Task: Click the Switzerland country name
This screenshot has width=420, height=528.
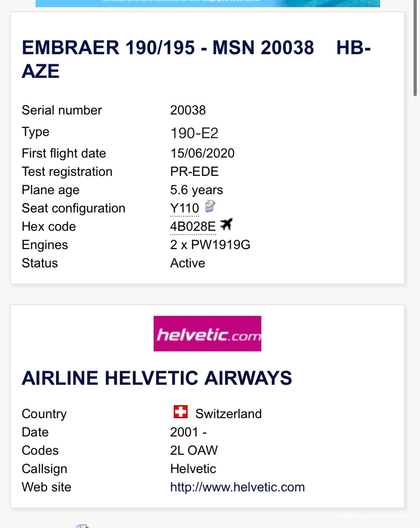Action: tap(228, 414)
